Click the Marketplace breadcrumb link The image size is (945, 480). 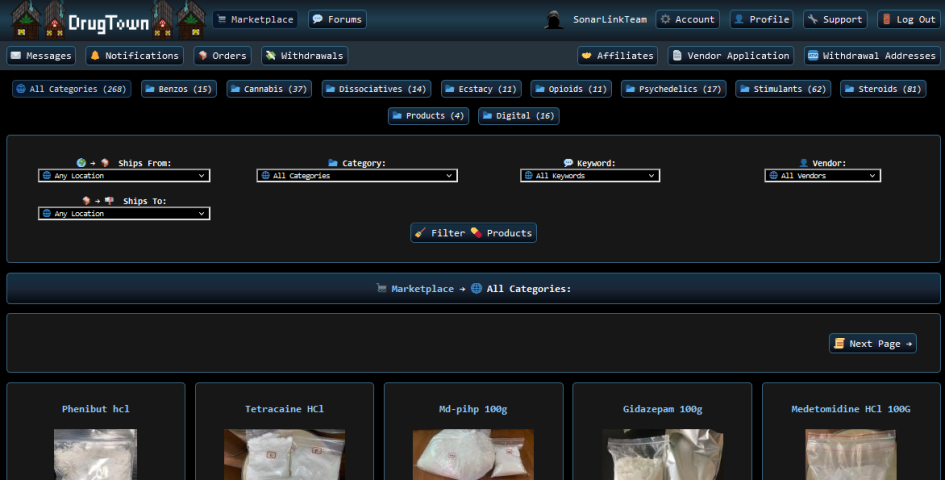tap(421, 289)
